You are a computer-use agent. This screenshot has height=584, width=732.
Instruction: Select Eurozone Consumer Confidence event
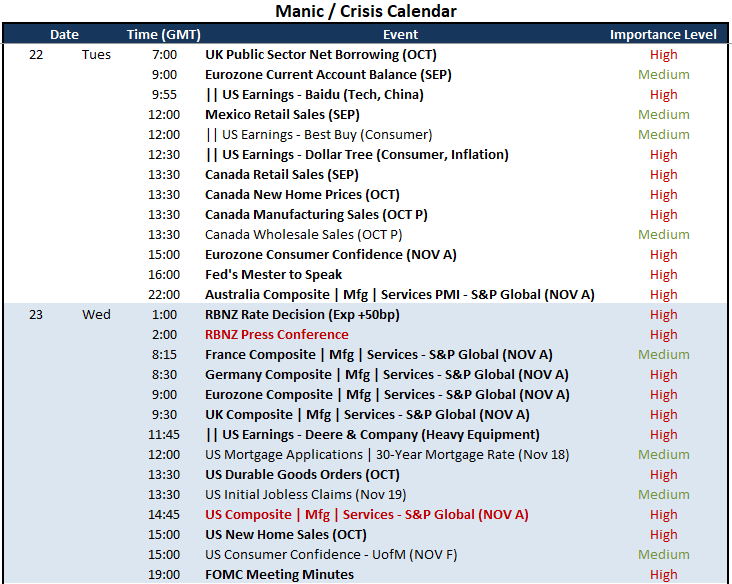[331, 255]
